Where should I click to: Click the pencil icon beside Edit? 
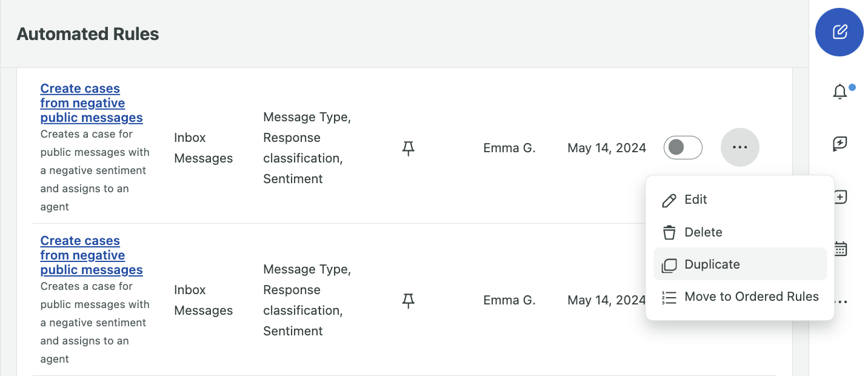669,200
